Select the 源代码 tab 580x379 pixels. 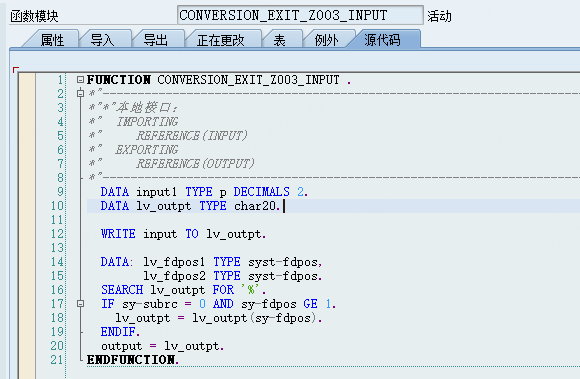click(x=382, y=40)
